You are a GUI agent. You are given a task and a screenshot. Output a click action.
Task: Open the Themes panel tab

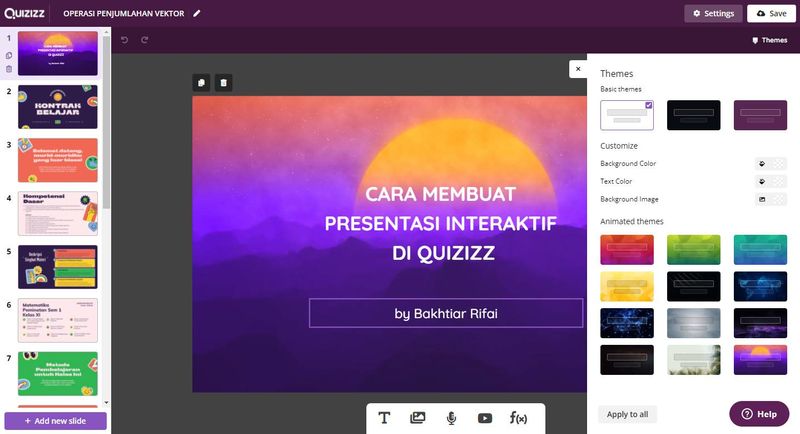[769, 40]
